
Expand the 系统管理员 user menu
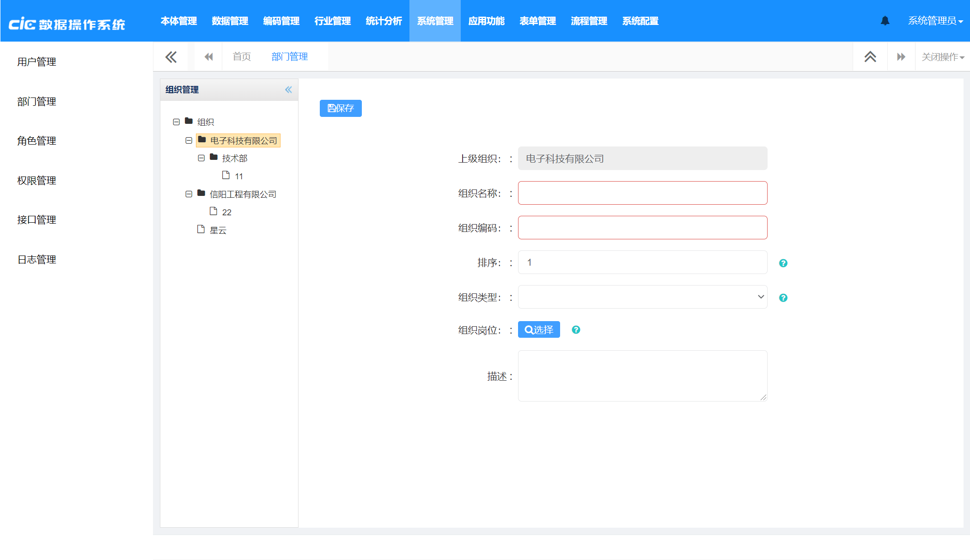pos(935,21)
